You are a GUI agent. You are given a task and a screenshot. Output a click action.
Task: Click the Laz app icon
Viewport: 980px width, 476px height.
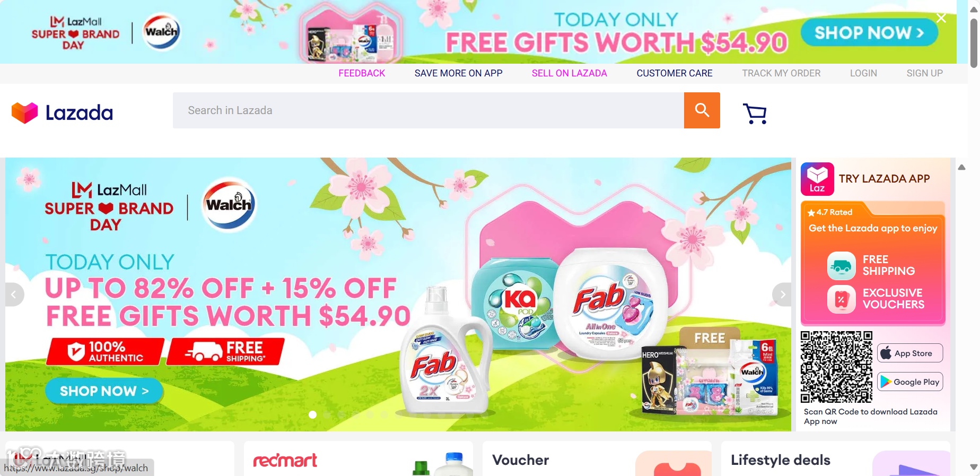coord(817,179)
